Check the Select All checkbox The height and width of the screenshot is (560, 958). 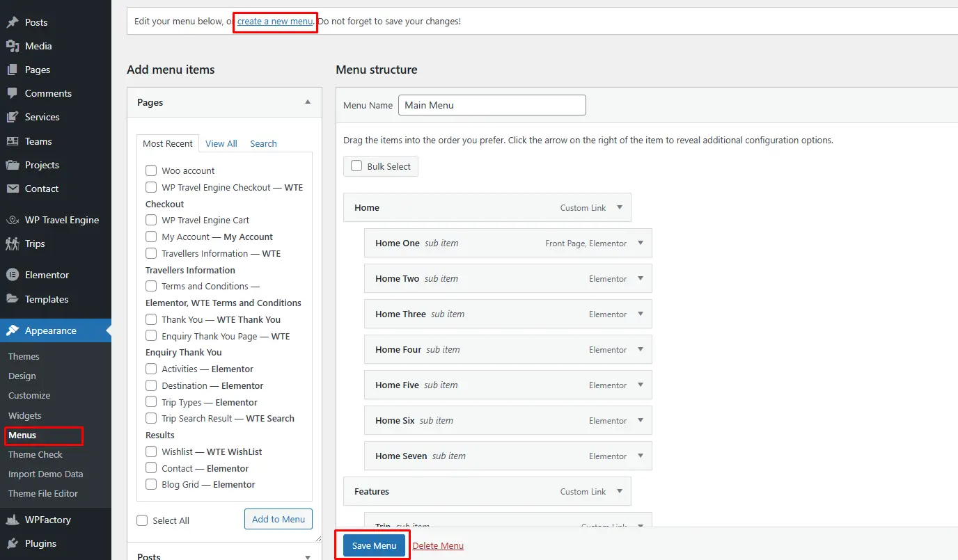[142, 520]
